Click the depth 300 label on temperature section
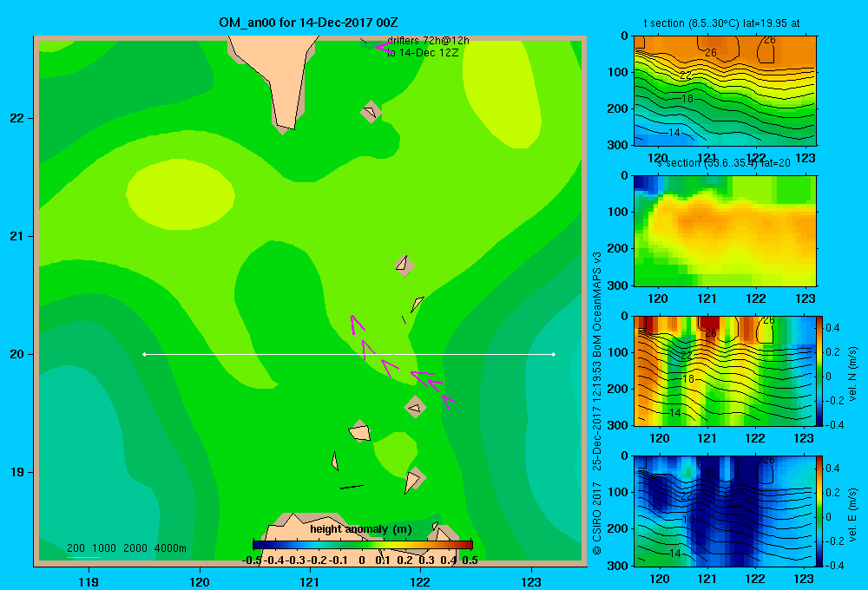This screenshot has height=590, width=868. pos(617,145)
